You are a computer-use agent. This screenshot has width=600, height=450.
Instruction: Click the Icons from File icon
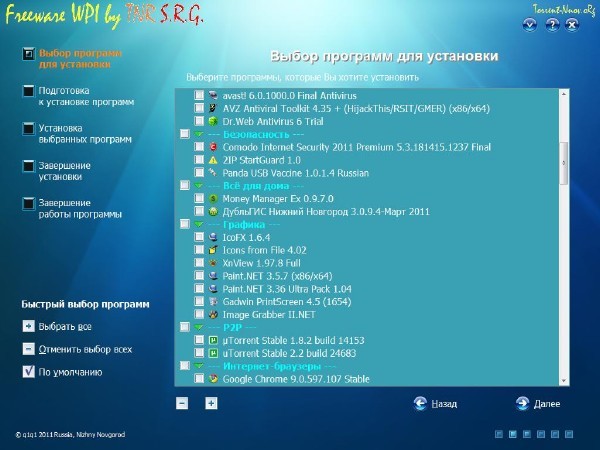point(213,250)
